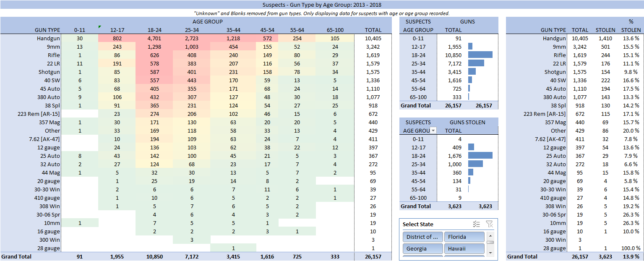Toggle multi-select in Select State slicer

click(476, 224)
